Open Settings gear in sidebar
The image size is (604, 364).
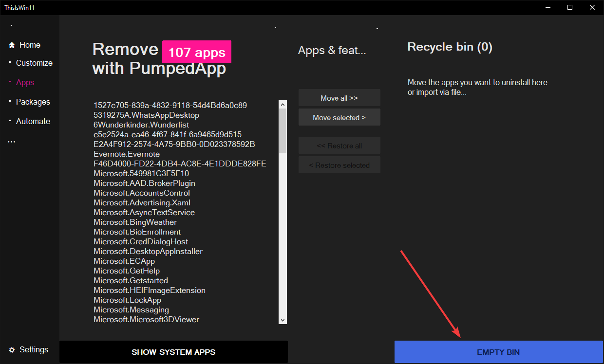(x=12, y=350)
